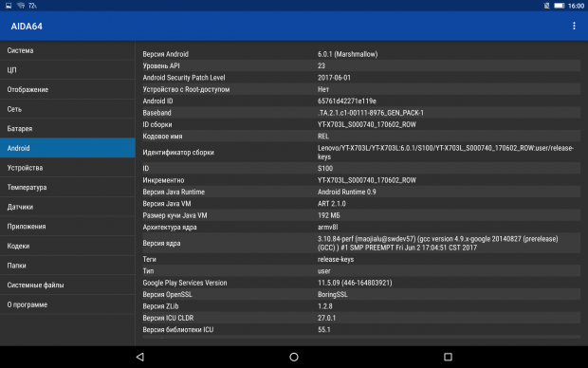The width and height of the screenshot is (588, 368).
Task: Click ICU CLDR value 27.0.1
Action: click(x=326, y=318)
